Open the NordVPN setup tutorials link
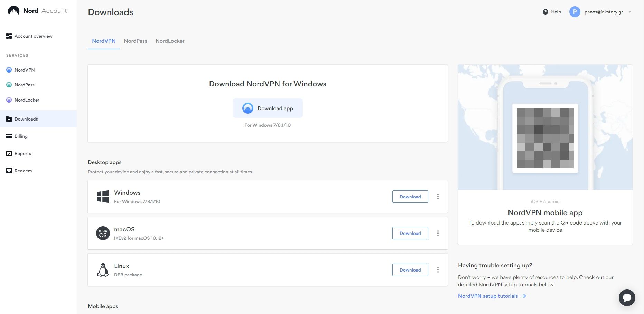 [488, 296]
